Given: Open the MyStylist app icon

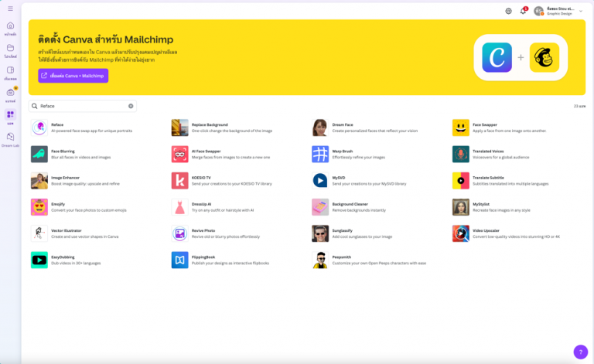Looking at the screenshot, I should (x=461, y=207).
